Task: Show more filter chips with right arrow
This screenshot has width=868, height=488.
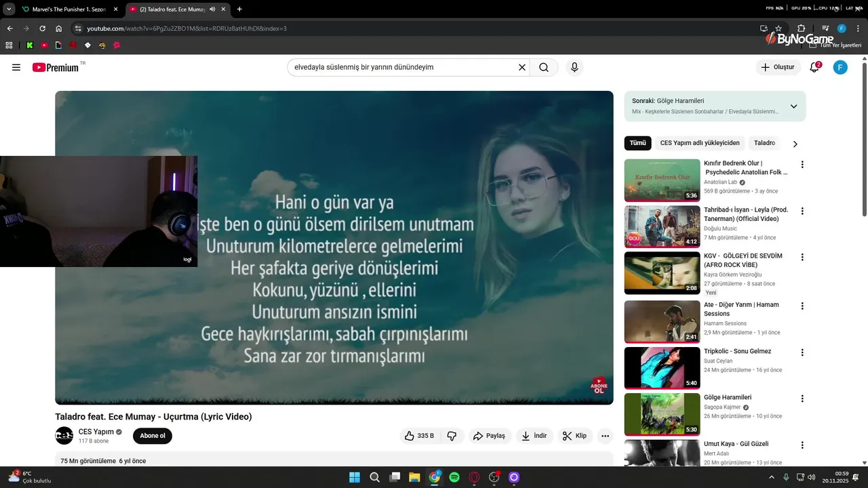Action: (x=795, y=144)
